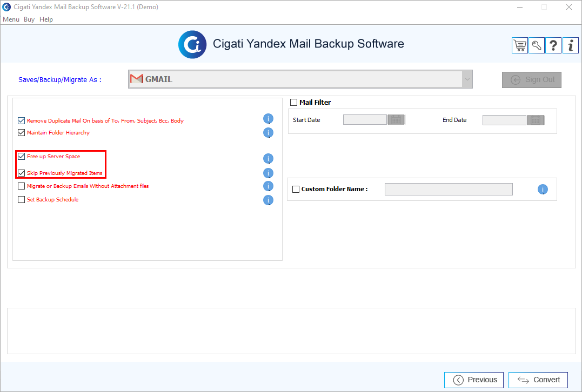Go back with the Previous button
Image resolution: width=582 pixels, height=392 pixels.
[474, 380]
